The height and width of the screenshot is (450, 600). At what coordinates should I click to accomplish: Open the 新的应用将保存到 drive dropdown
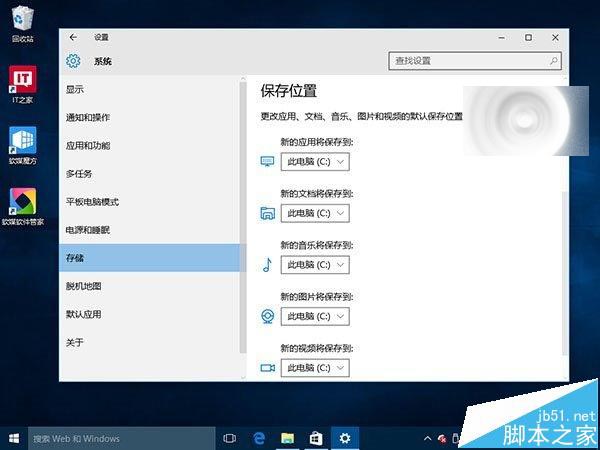click(315, 161)
